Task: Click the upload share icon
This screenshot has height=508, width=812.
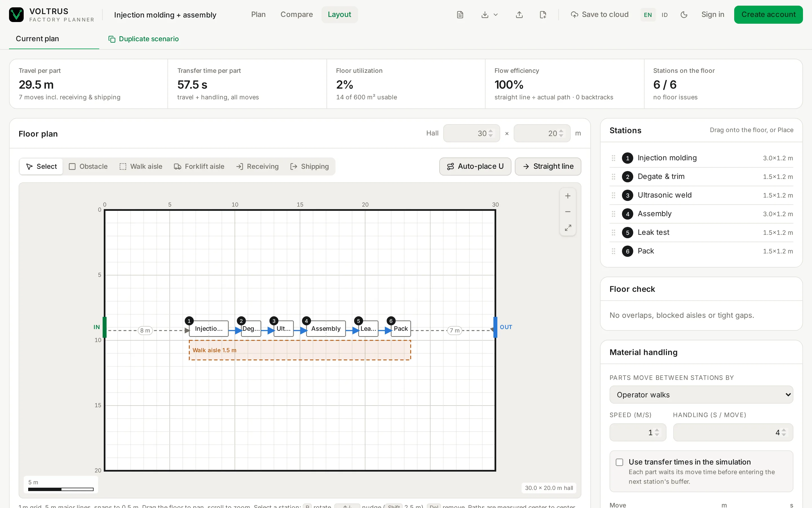Action: click(519, 15)
